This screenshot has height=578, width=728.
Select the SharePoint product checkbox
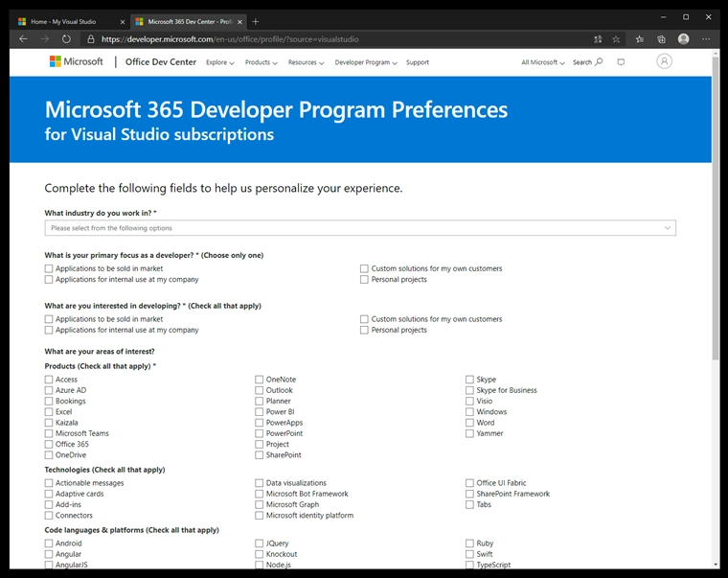[x=259, y=455]
